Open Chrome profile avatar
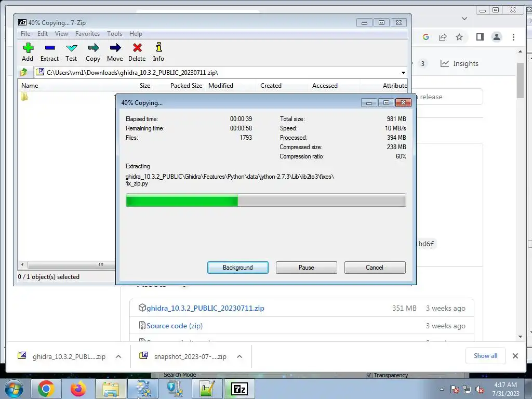This screenshot has height=399, width=532. pos(496,37)
